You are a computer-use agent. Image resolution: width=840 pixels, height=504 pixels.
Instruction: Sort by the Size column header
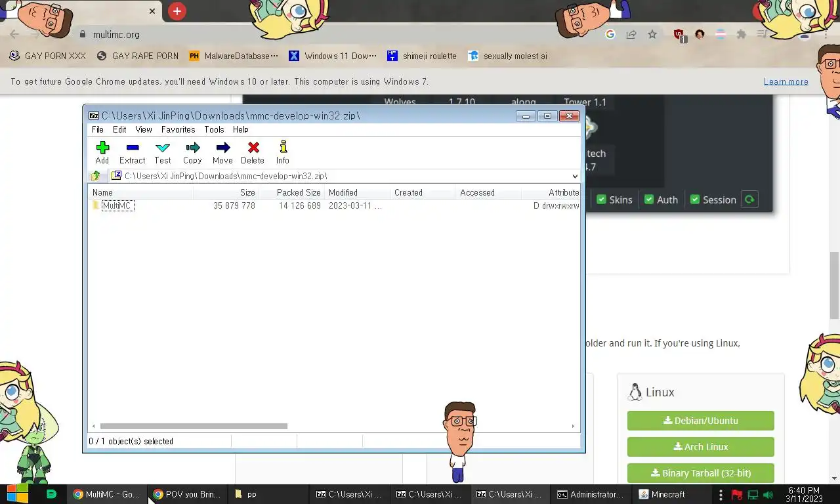coord(226,192)
